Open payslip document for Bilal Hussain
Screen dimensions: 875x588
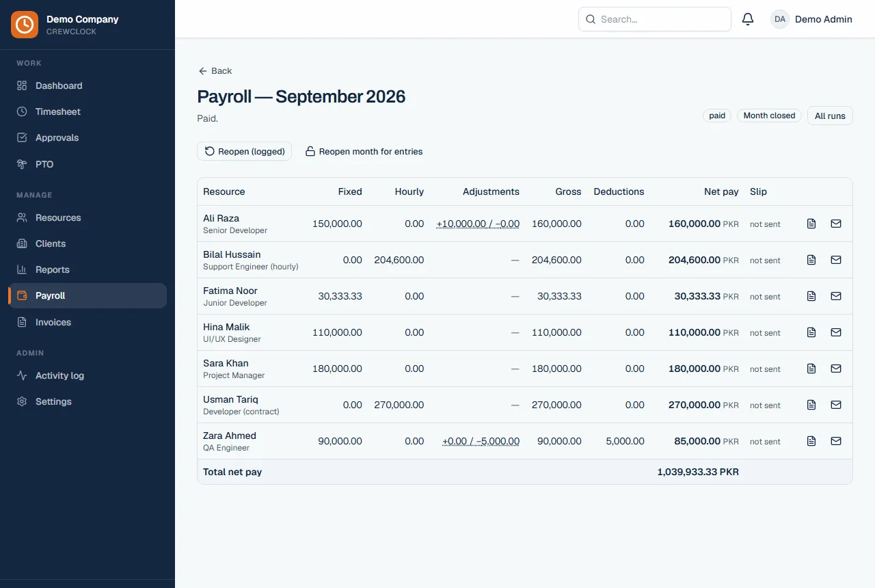(x=811, y=260)
